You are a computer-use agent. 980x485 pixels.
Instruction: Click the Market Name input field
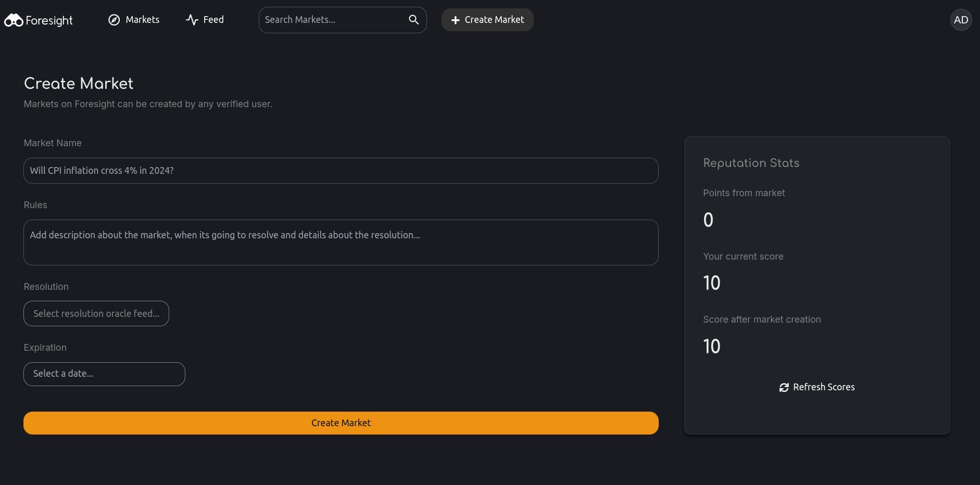(341, 171)
